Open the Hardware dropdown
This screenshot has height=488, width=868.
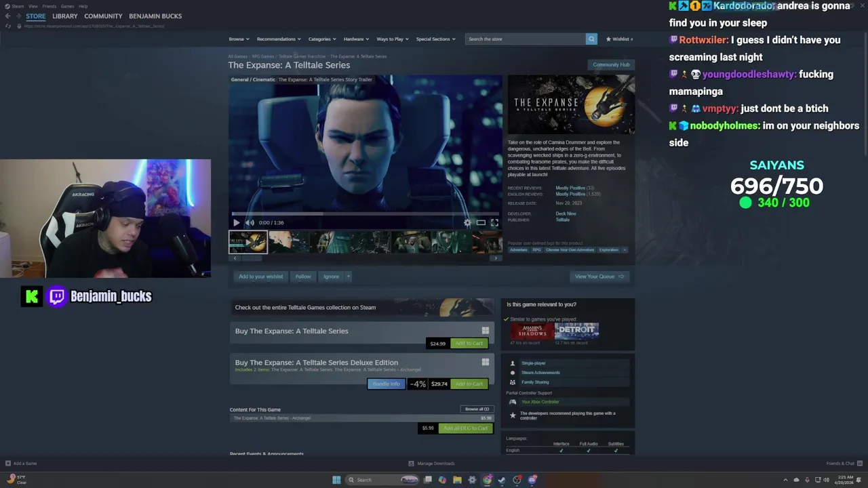(x=356, y=39)
